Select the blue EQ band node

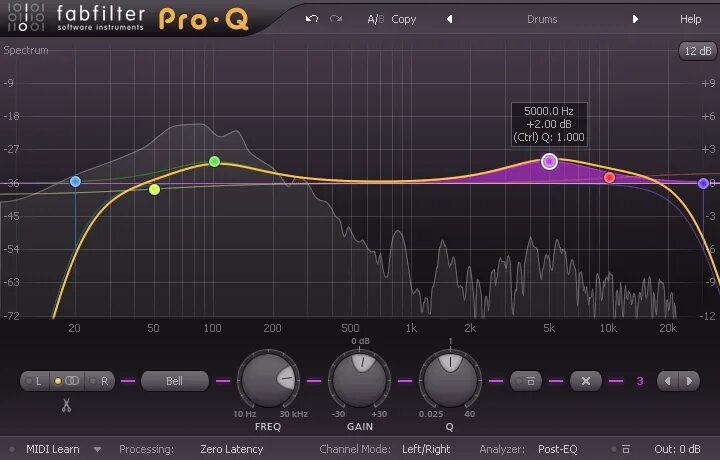75,181
